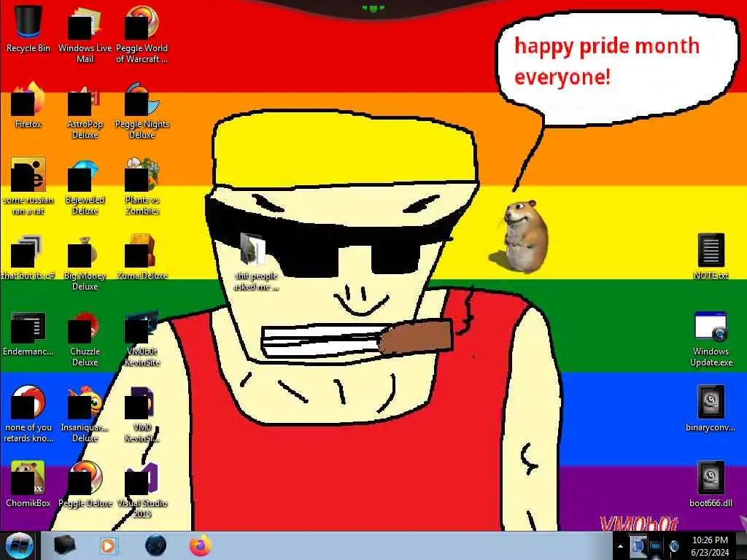
Task: Launch Visual Studio 2015 shortcut
Action: [x=142, y=489]
